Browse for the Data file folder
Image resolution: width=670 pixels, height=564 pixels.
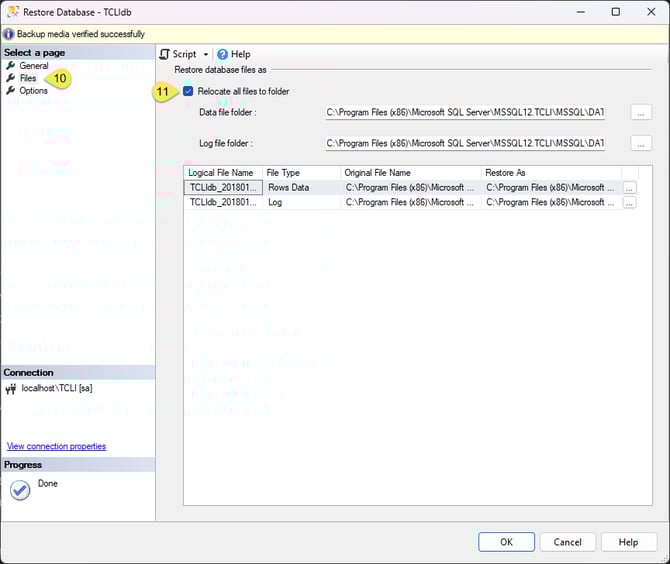[642, 113]
